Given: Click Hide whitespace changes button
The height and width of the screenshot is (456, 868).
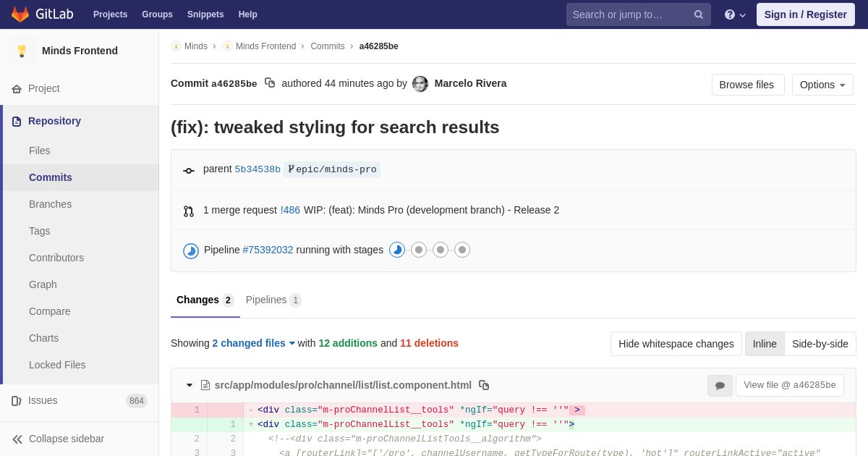Looking at the screenshot, I should (x=676, y=344).
